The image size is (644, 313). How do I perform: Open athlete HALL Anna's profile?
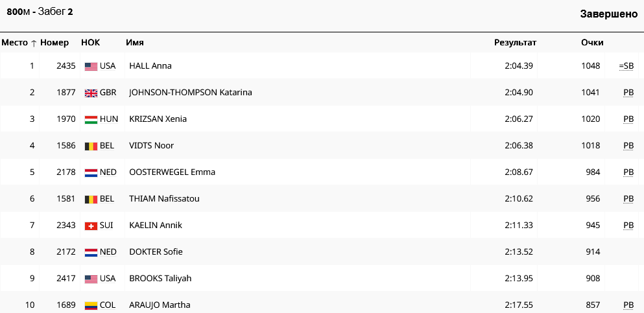(150, 66)
